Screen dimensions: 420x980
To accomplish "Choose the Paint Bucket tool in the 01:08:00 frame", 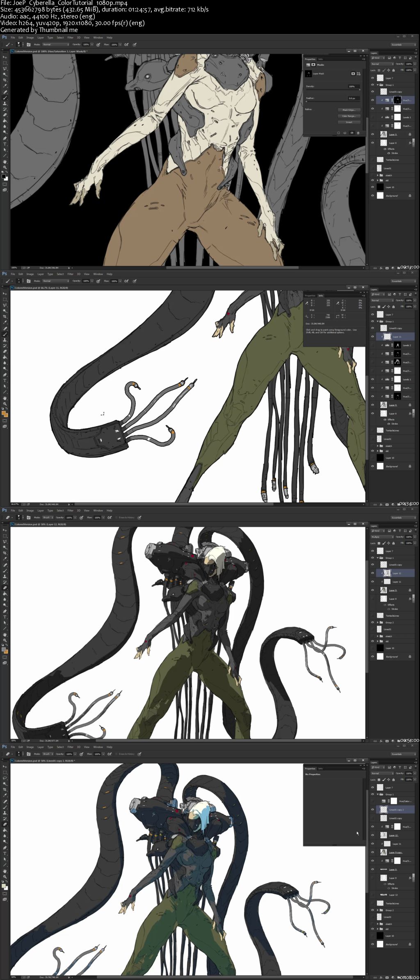I will point(5,830).
